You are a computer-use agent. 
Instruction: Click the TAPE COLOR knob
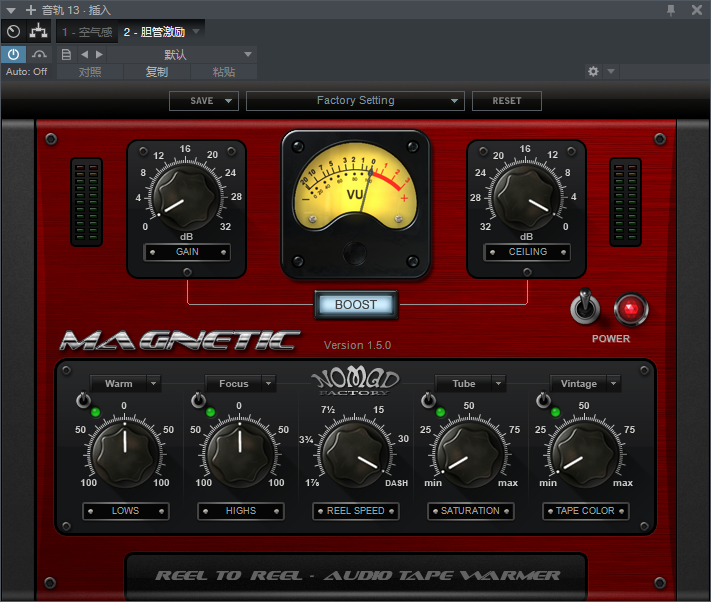(x=585, y=454)
